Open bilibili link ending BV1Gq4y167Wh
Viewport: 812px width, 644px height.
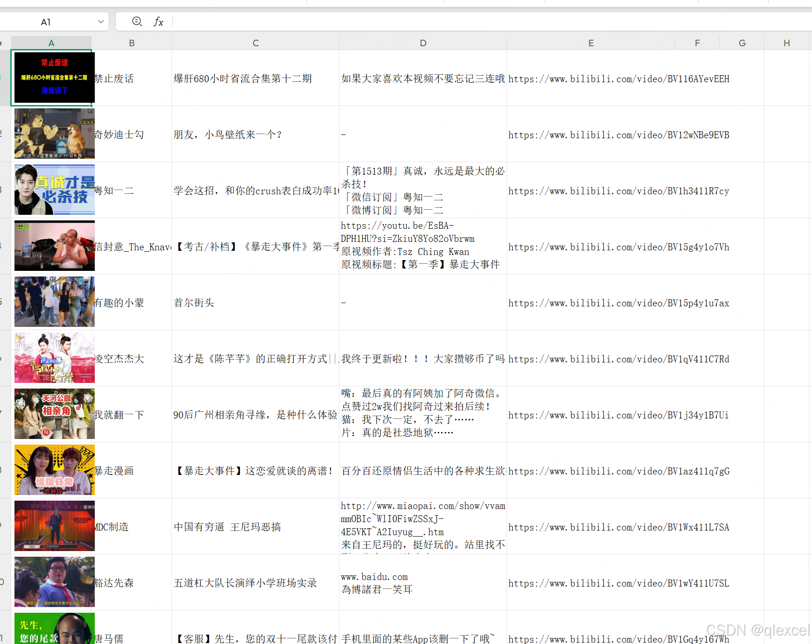(619, 639)
